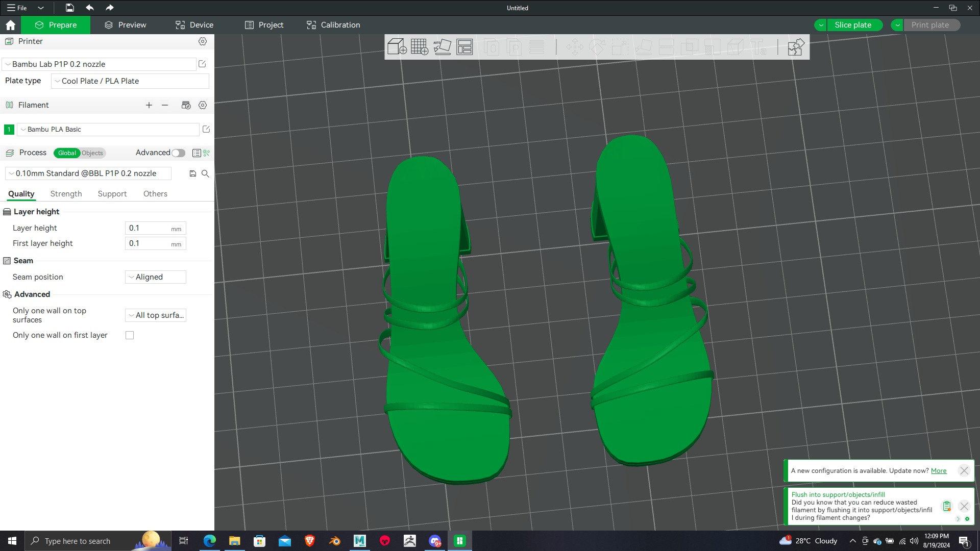The height and width of the screenshot is (551, 980).
Task: Open the process settings list icon
Action: [x=197, y=153]
